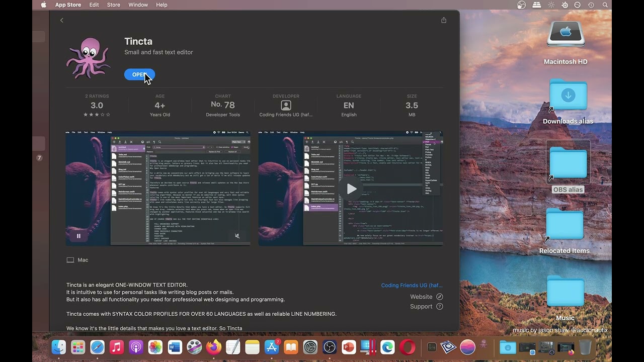Open Launchpad from the Dock
Viewport: 644px width, 362px height.
pyautogui.click(x=78, y=347)
